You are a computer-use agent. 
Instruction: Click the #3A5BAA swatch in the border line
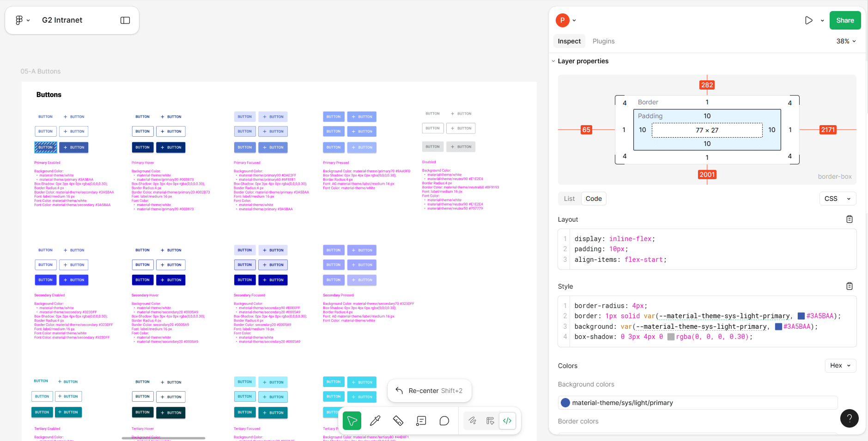point(801,316)
